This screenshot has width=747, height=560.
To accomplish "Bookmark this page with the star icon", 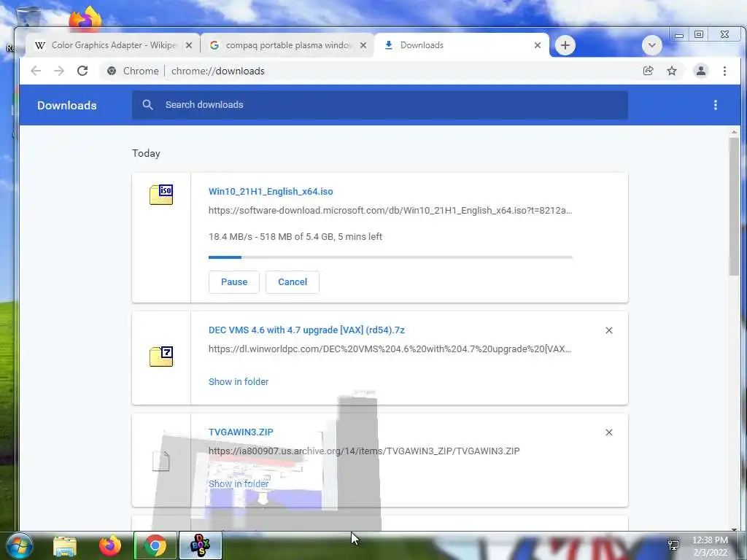I will [672, 71].
